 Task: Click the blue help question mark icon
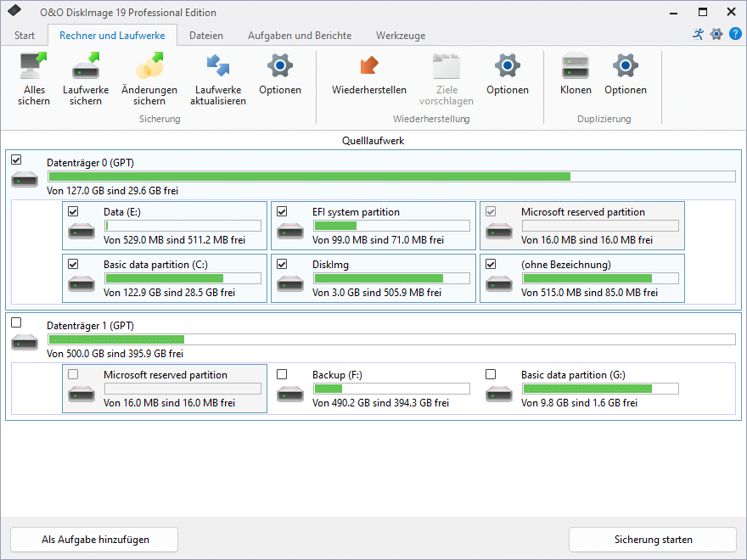(736, 34)
